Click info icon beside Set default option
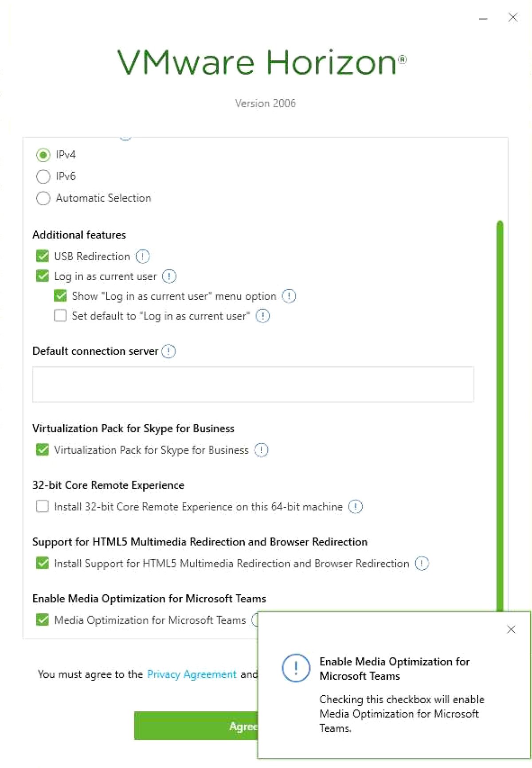The image size is (532, 768). click(263, 316)
